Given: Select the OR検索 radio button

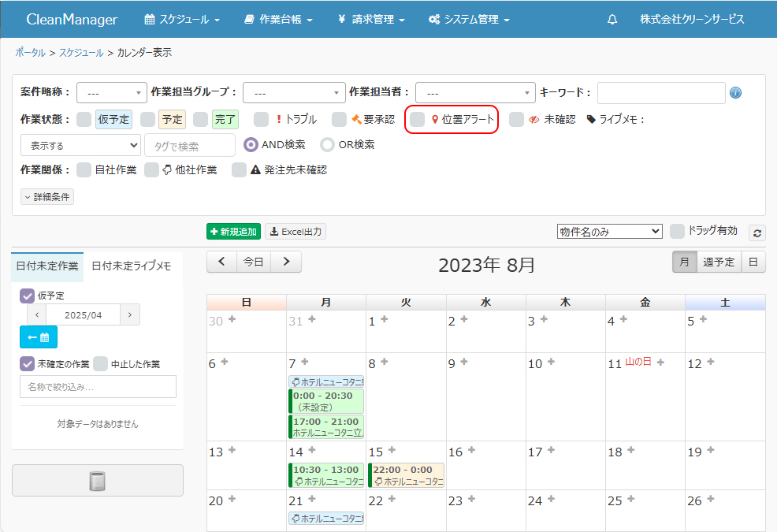Looking at the screenshot, I should click(x=328, y=145).
